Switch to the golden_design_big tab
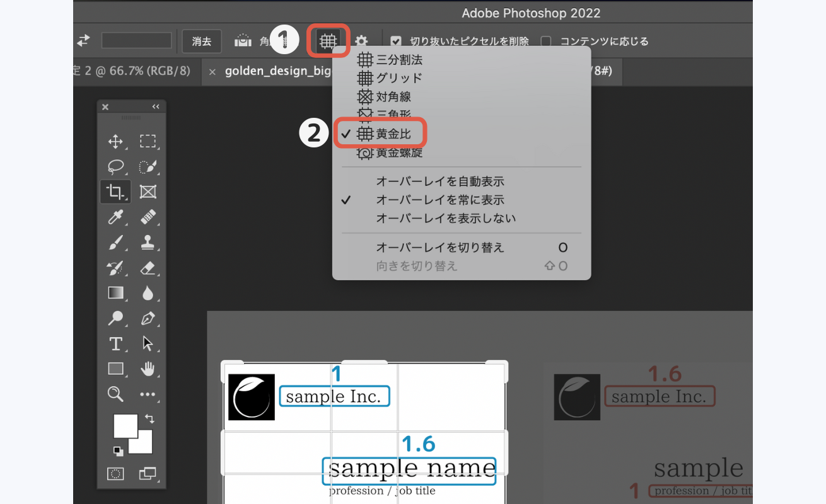Viewport: 826px width, 504px height. coord(278,71)
